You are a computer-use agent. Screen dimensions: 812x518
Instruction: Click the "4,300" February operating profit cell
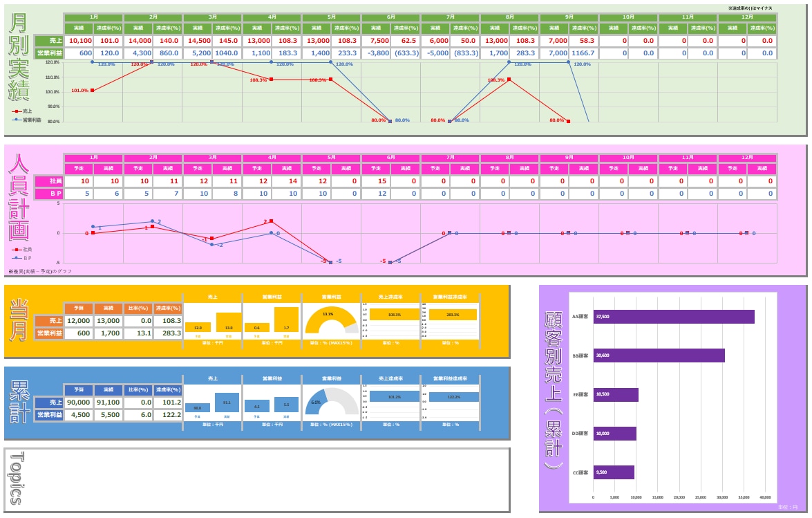pos(139,53)
